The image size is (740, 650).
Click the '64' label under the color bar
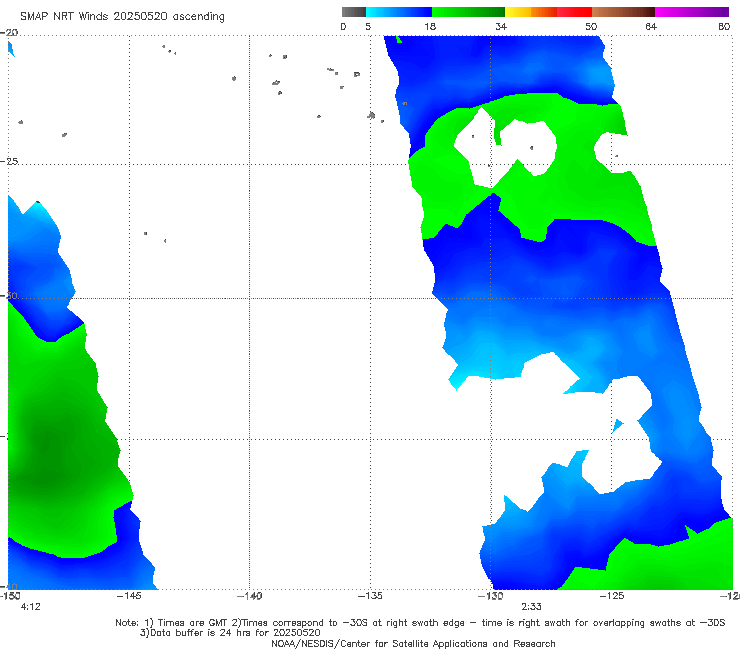click(x=651, y=26)
